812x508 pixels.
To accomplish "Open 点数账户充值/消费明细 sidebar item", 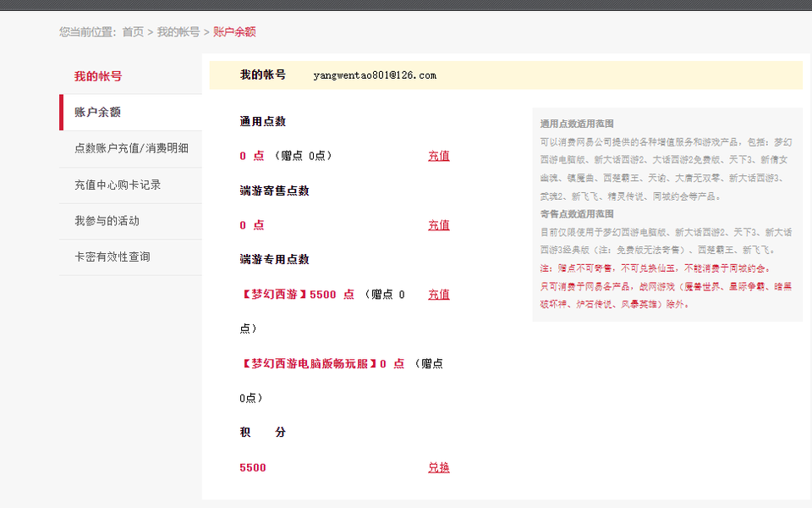I will pos(130,149).
